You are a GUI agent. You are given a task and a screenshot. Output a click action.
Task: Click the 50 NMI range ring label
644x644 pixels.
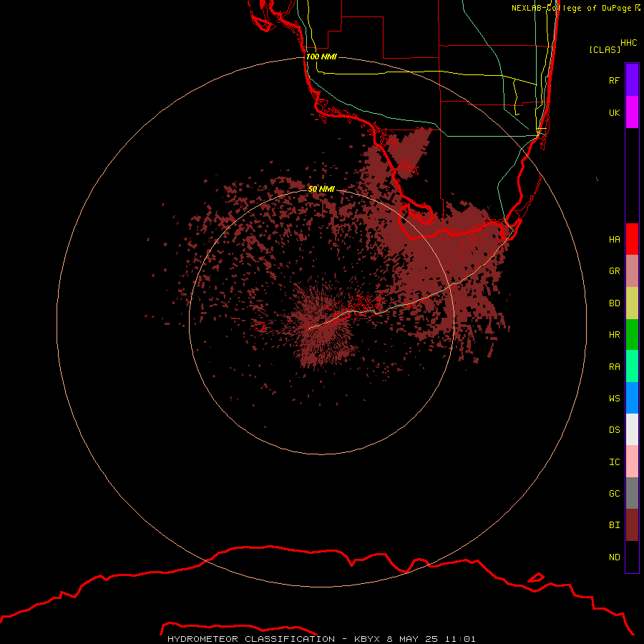[x=321, y=189]
